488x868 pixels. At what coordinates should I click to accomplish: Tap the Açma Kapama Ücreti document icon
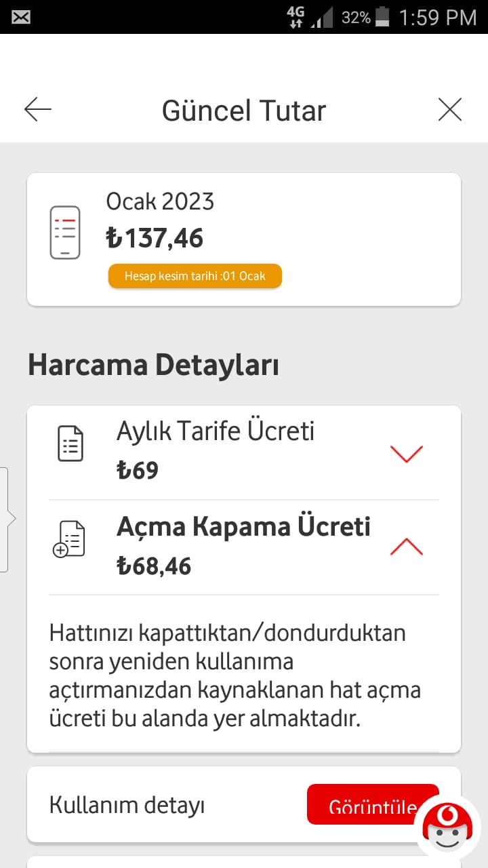click(x=69, y=540)
